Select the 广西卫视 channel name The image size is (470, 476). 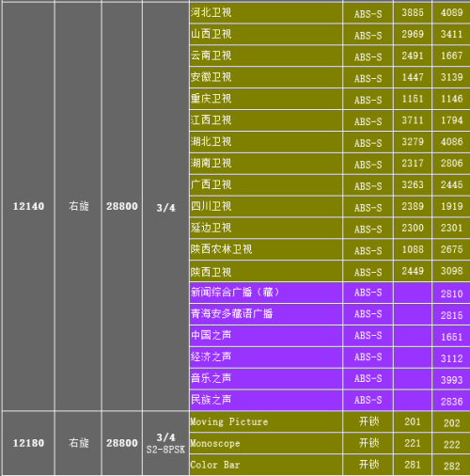pos(211,184)
